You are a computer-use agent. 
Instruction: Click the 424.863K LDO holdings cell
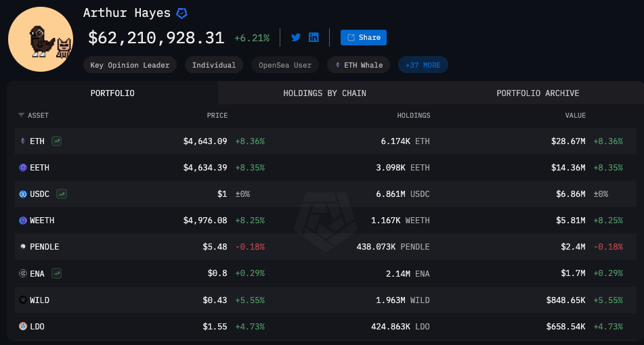[400, 327]
